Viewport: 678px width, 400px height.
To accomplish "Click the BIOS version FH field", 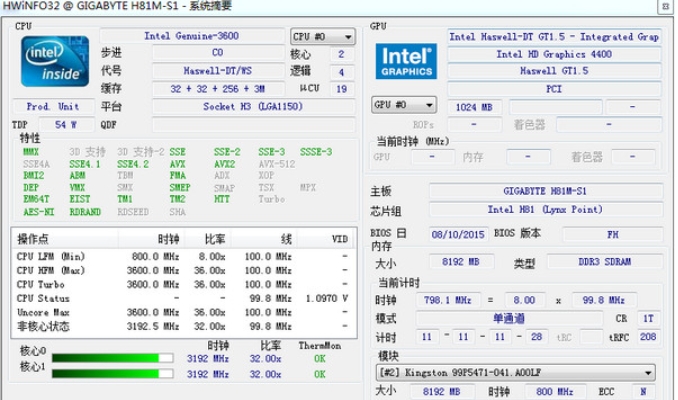I will [613, 234].
